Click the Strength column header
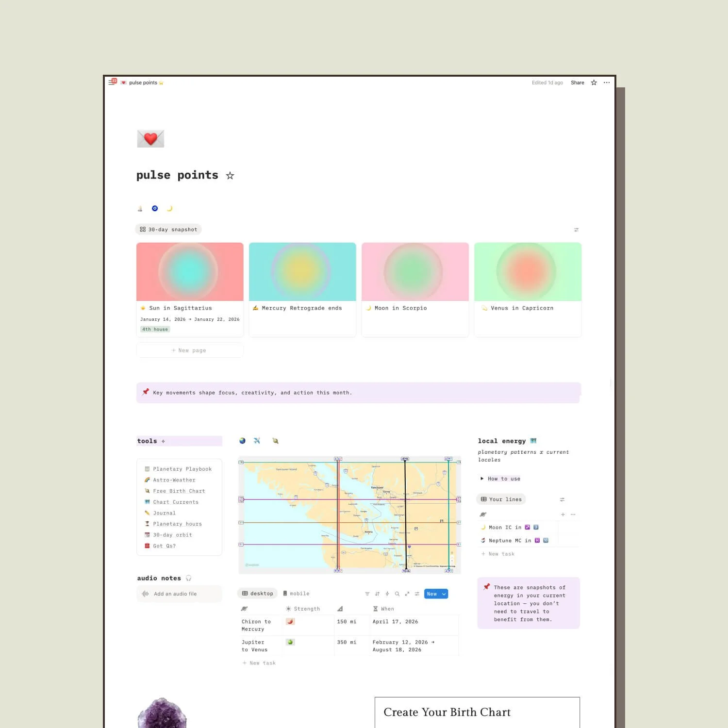This screenshot has height=728, width=728. [x=303, y=609]
